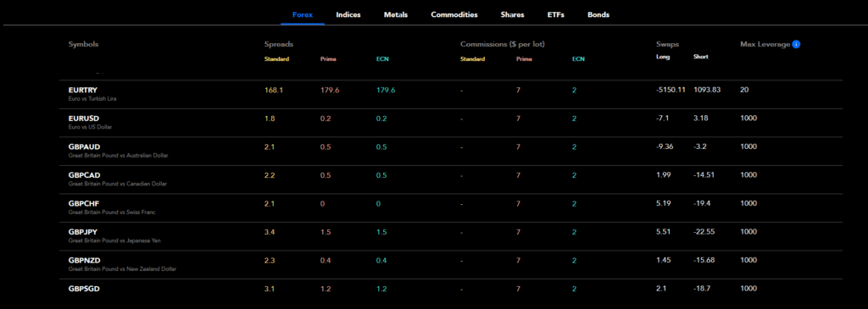Screen dimensions: 868x309
Task: Show the Bonds tab
Action: (x=598, y=15)
